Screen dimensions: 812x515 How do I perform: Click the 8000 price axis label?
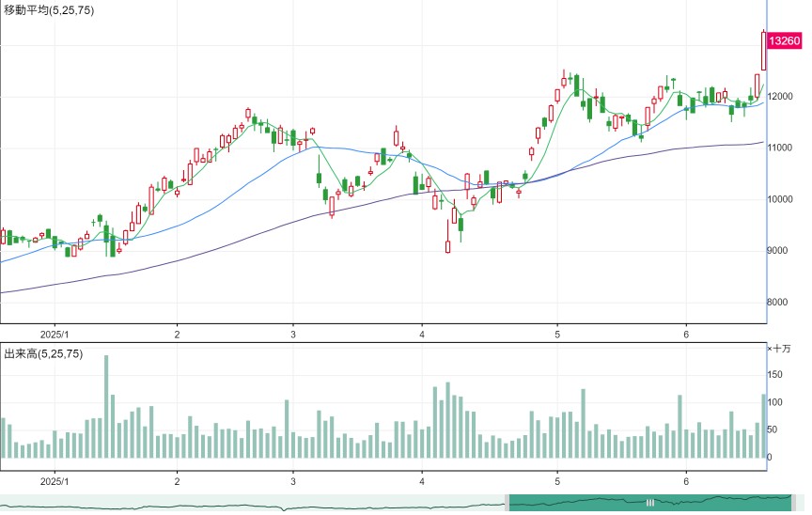777,303
